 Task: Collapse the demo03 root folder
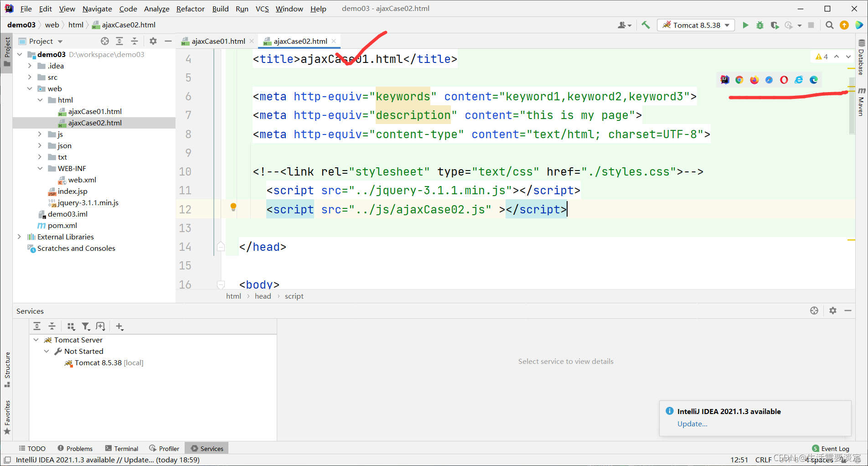pos(20,54)
